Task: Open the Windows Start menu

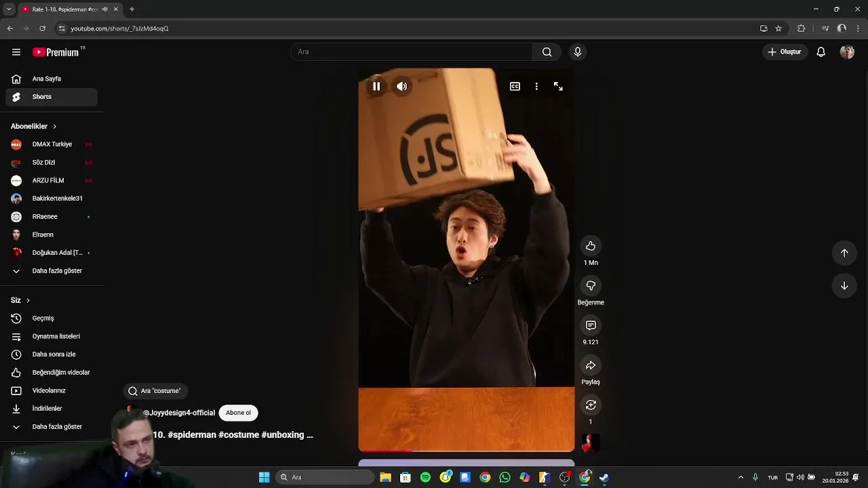Action: [264, 477]
